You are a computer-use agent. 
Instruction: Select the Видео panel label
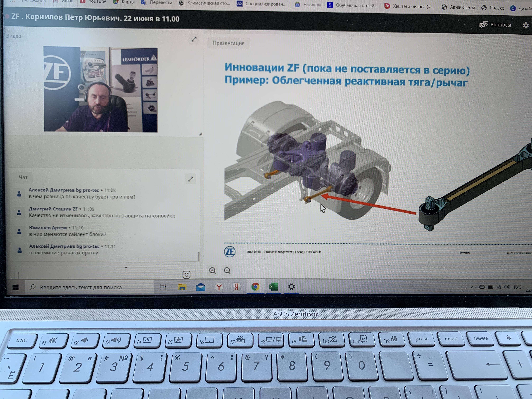click(14, 36)
